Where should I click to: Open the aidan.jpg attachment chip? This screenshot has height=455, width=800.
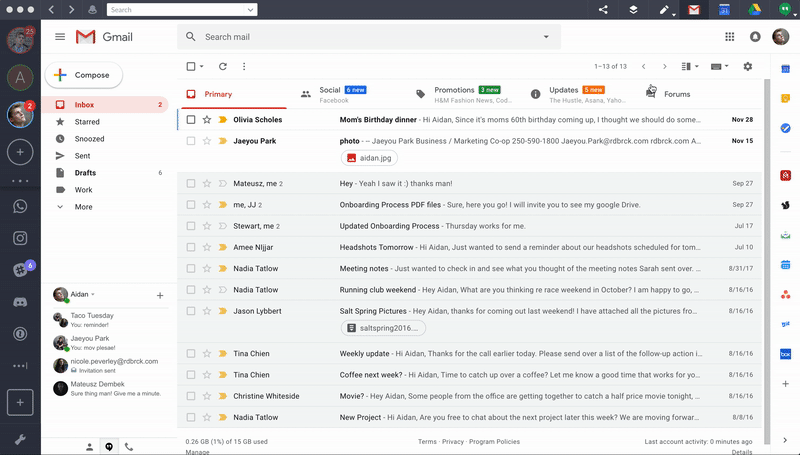click(x=371, y=158)
